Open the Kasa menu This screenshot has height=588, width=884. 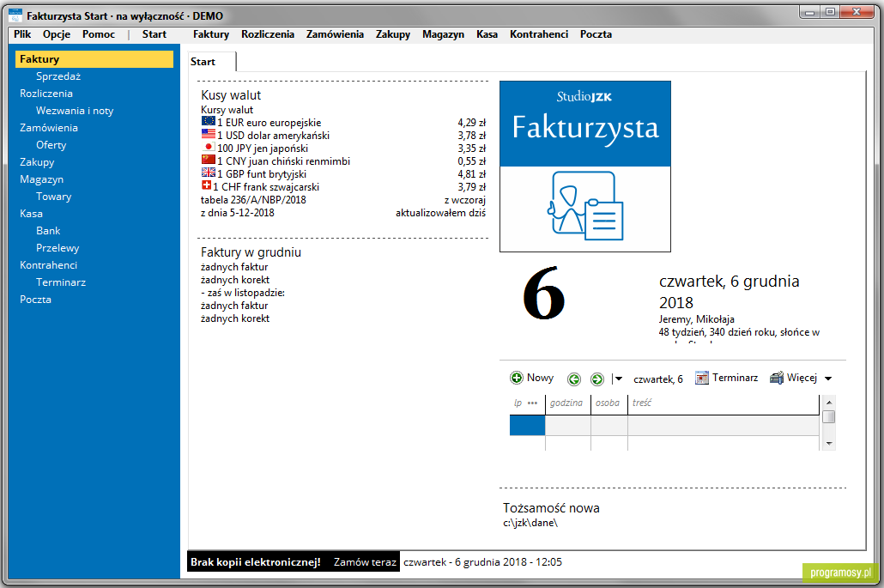click(487, 34)
